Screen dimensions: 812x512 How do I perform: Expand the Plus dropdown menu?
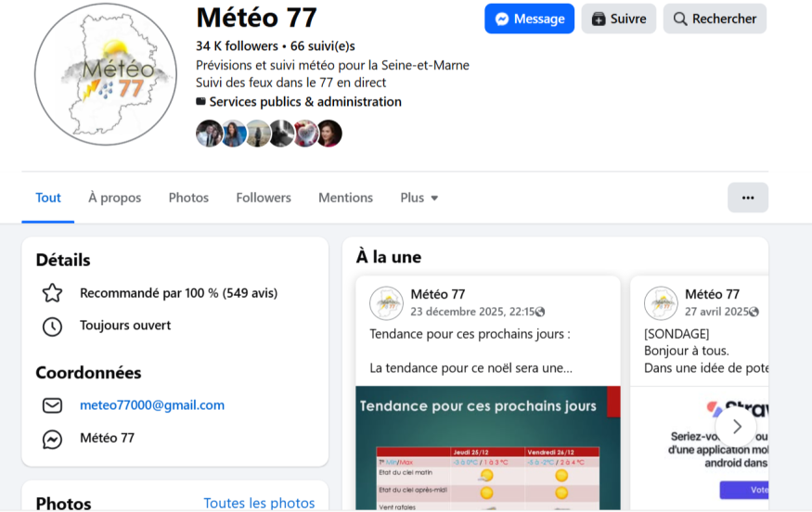pos(419,198)
